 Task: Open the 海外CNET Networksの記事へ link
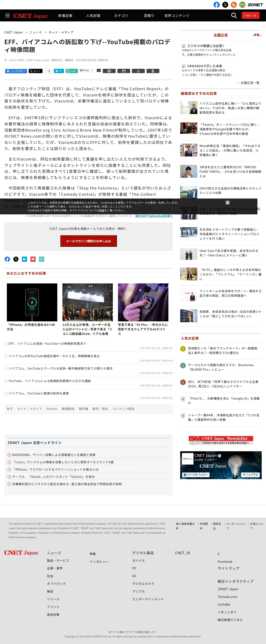(x=154, y=216)
